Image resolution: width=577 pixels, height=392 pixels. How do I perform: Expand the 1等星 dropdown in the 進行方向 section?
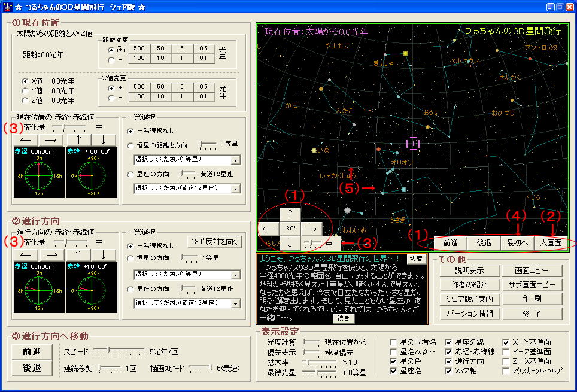click(x=236, y=275)
